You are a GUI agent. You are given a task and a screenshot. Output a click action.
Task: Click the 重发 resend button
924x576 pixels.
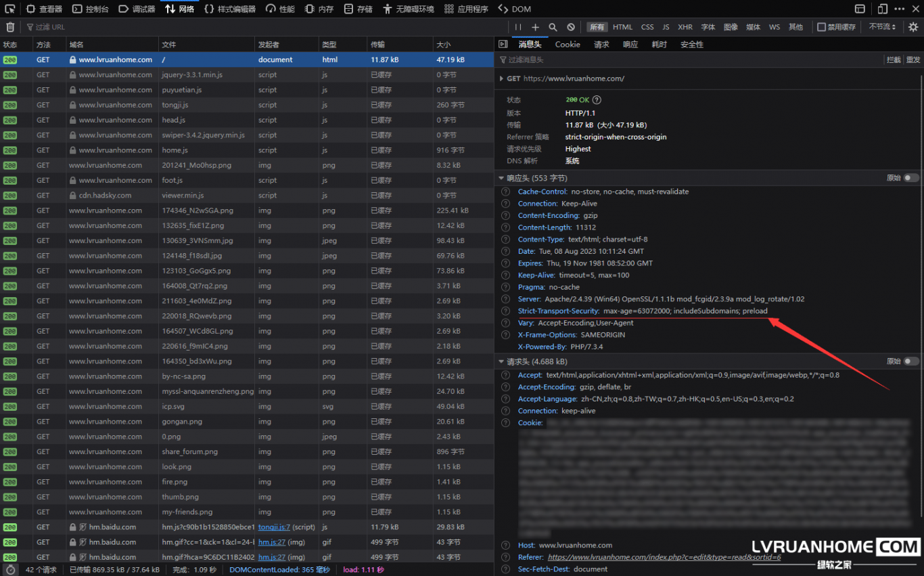[913, 60]
